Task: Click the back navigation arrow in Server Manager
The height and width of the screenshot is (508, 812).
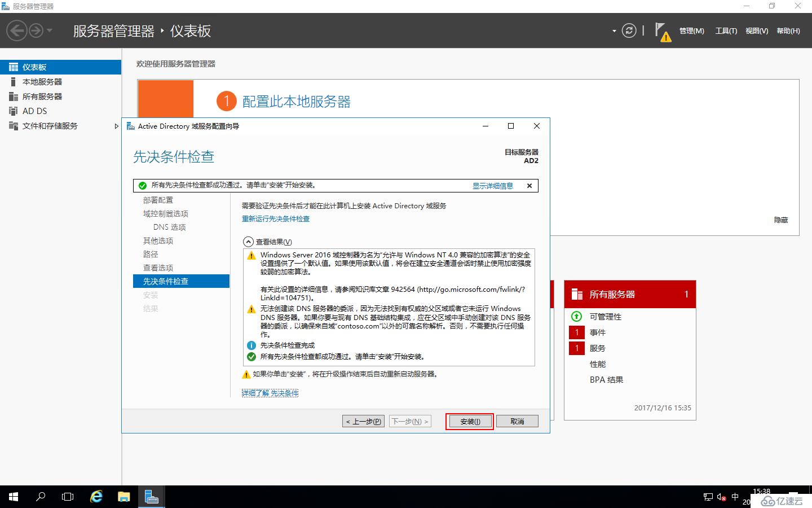Action: (x=17, y=30)
